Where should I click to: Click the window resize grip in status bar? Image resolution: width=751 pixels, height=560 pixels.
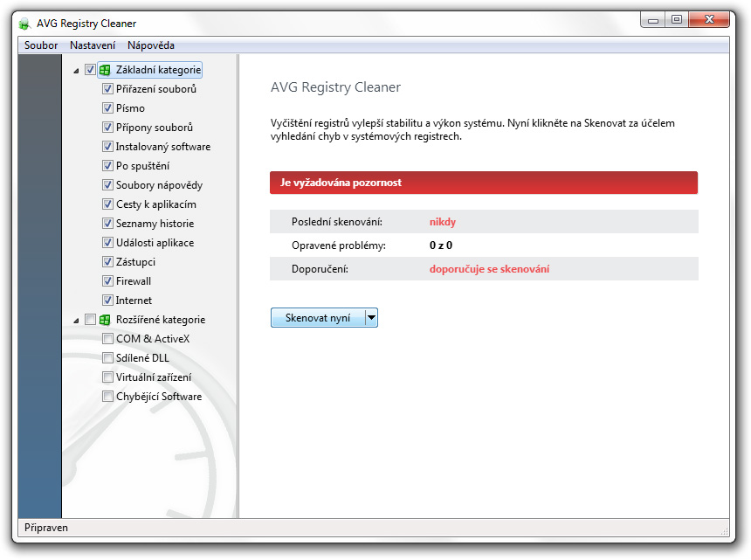[x=724, y=531]
